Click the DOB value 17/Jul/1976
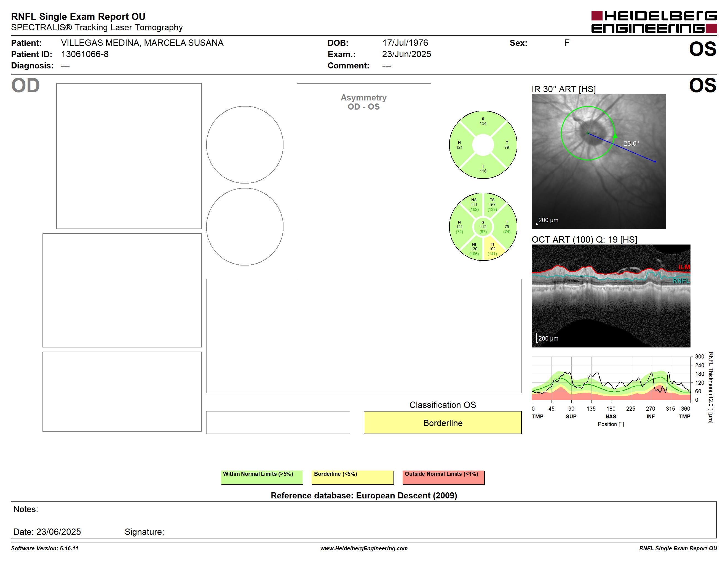This screenshot has height=563, width=728. tap(405, 43)
